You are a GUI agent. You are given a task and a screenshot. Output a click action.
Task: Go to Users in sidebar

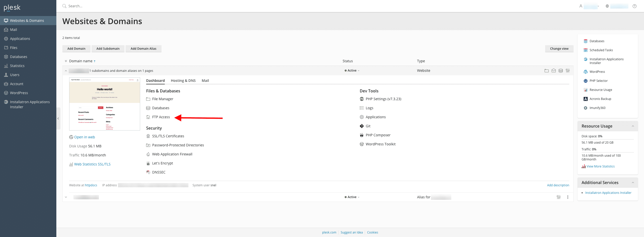[28, 75]
